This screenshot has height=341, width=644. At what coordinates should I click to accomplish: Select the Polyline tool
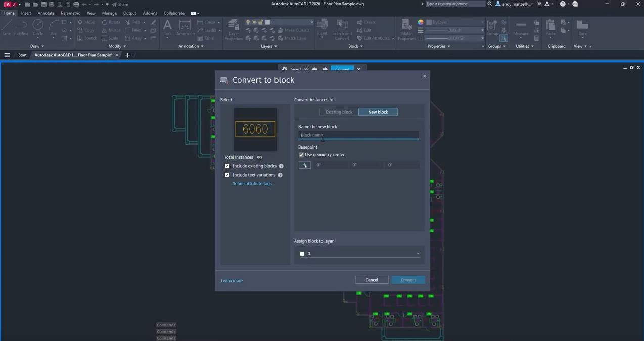[21, 28]
